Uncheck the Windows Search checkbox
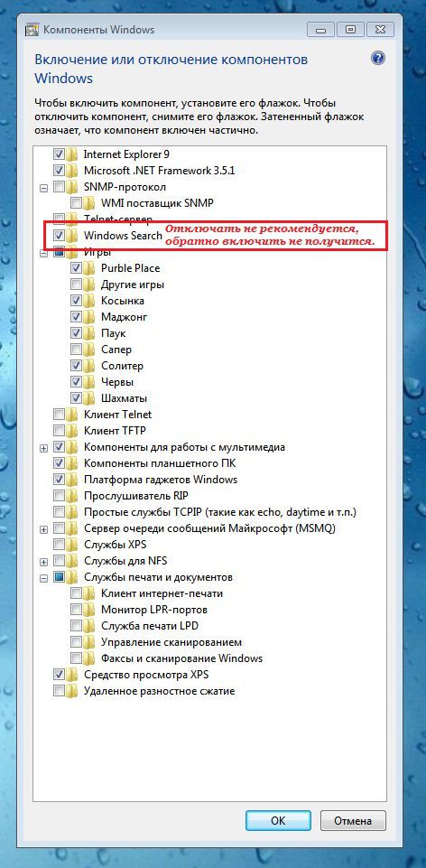 click(x=59, y=235)
